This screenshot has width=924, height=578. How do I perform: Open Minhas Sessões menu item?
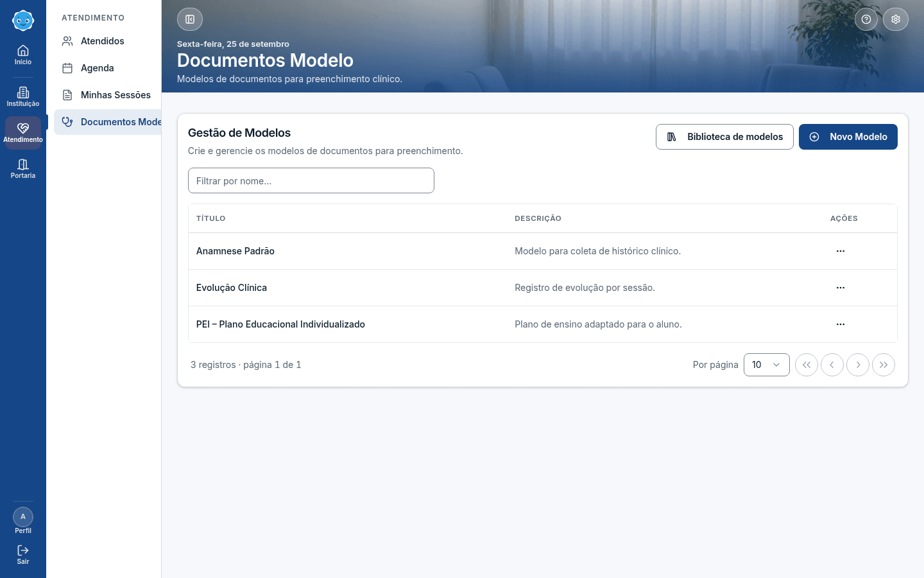(x=107, y=95)
